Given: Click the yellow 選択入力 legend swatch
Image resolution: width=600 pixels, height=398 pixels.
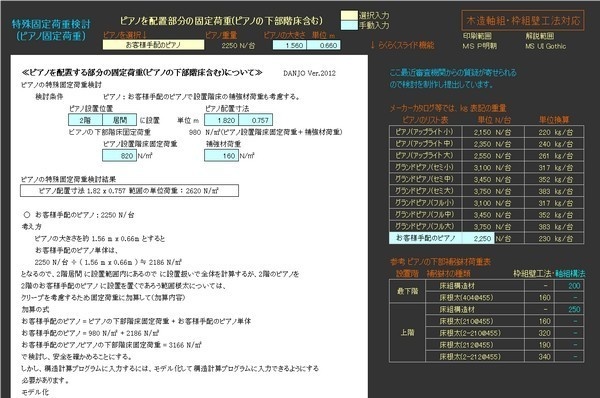Looking at the screenshot, I should pos(349,15).
